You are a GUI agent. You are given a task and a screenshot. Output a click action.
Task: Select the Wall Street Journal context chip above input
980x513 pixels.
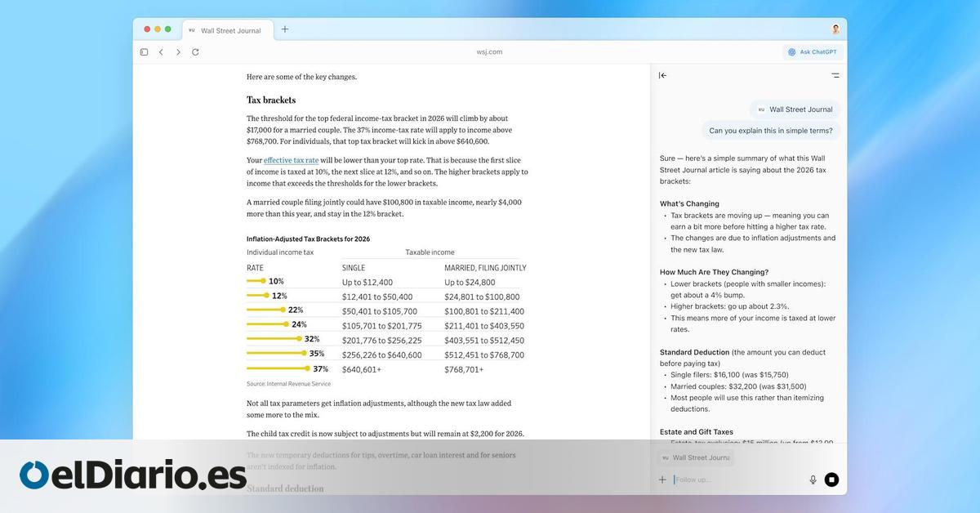pos(695,458)
